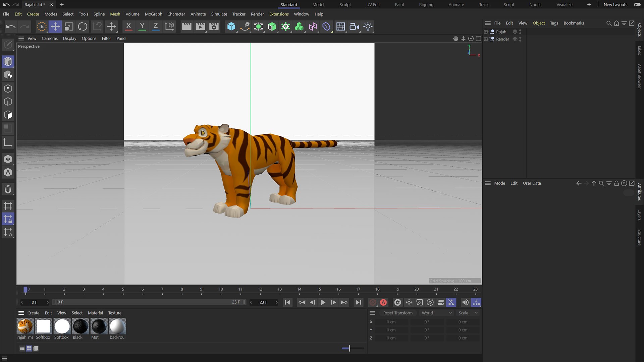This screenshot has width=644, height=362.
Task: Switch to the UV Edit layout tab
Action: (x=373, y=5)
